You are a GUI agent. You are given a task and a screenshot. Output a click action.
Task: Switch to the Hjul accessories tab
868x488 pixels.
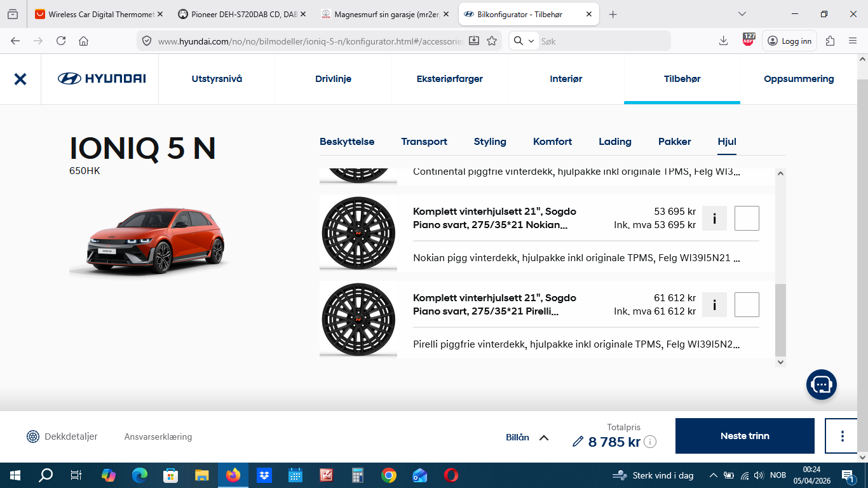727,142
